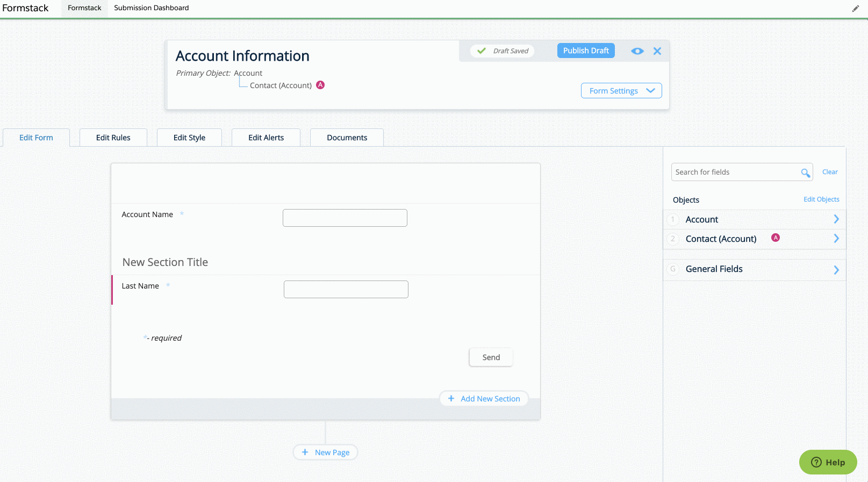Open the Form Settings dropdown
868x482 pixels.
click(621, 91)
